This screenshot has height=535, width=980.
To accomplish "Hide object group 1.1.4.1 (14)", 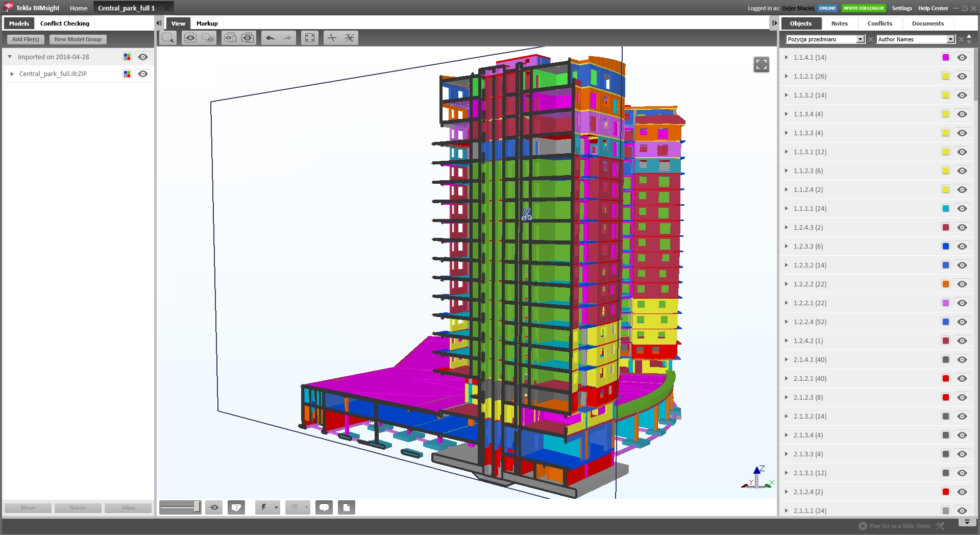I will [x=962, y=58].
